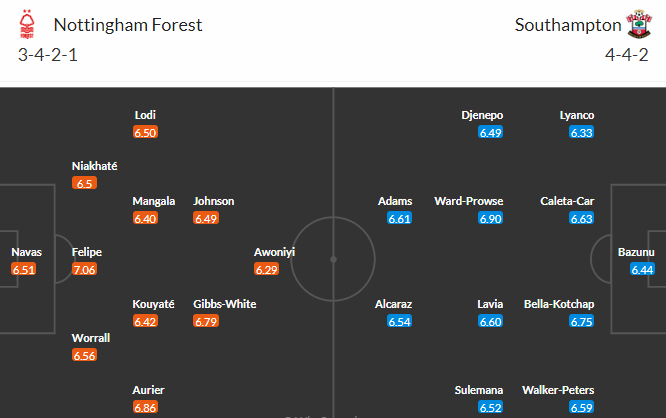Screen dimensions: 666x418
Task: Select player name Bella-Kotchap
Action: pyautogui.click(x=559, y=304)
